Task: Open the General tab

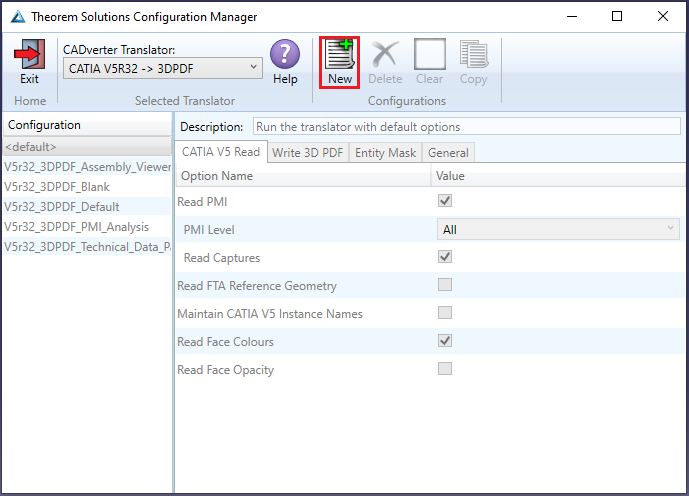Action: tap(448, 153)
